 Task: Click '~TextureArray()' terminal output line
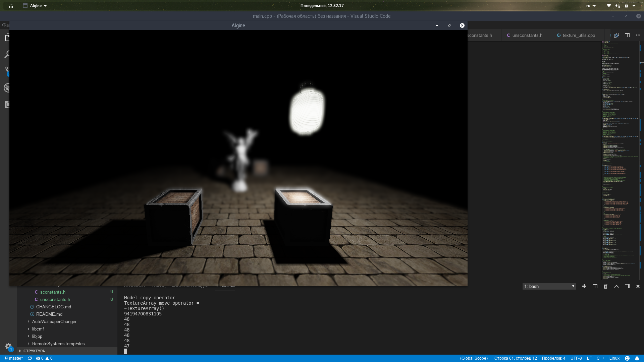point(144,308)
